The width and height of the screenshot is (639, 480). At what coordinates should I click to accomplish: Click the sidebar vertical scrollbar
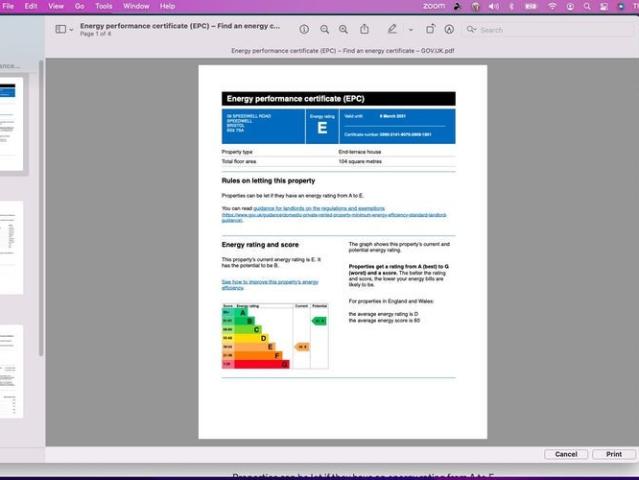click(41, 208)
